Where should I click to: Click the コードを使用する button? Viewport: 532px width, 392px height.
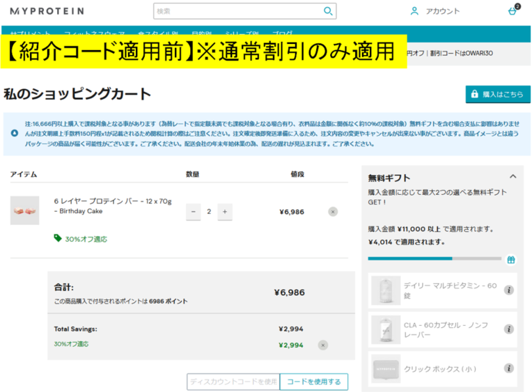[x=314, y=382]
